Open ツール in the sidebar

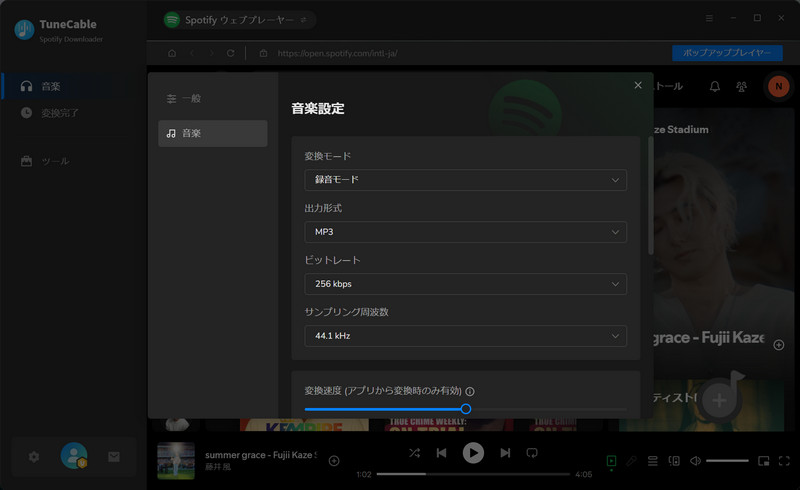pyautogui.click(x=73, y=161)
